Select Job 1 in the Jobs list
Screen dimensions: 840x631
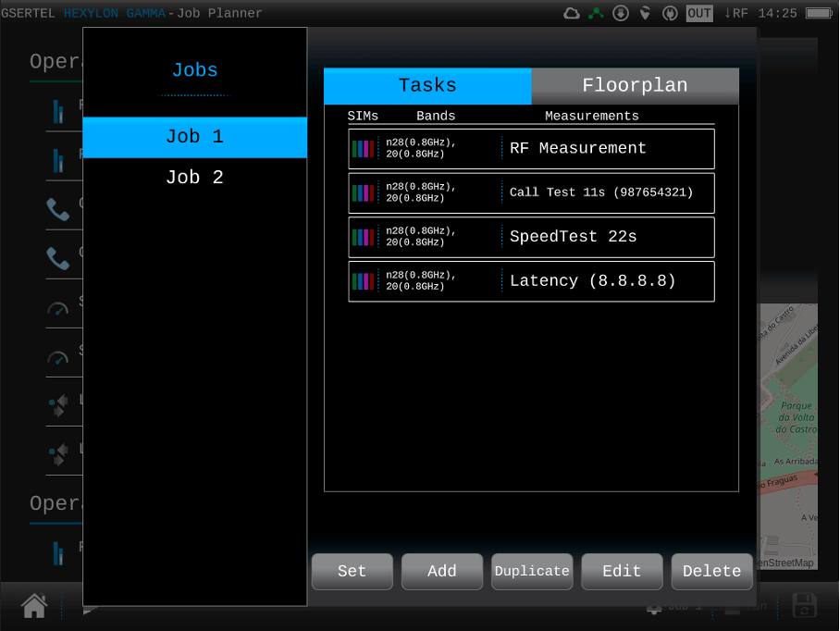[194, 137]
